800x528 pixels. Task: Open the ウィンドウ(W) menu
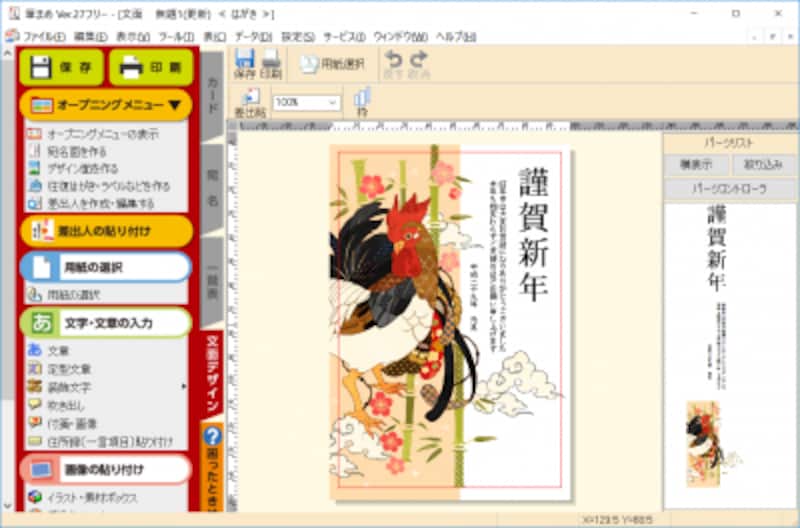coord(401,37)
